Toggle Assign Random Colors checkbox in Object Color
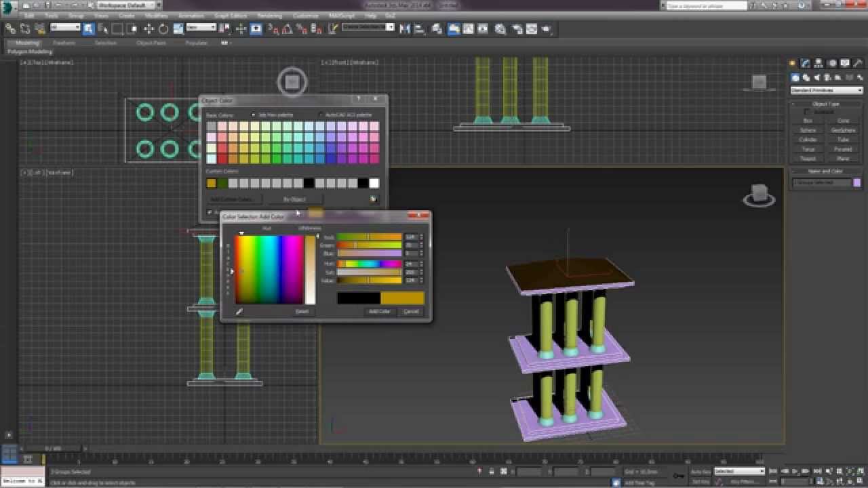The width and height of the screenshot is (868, 488). tap(210, 212)
